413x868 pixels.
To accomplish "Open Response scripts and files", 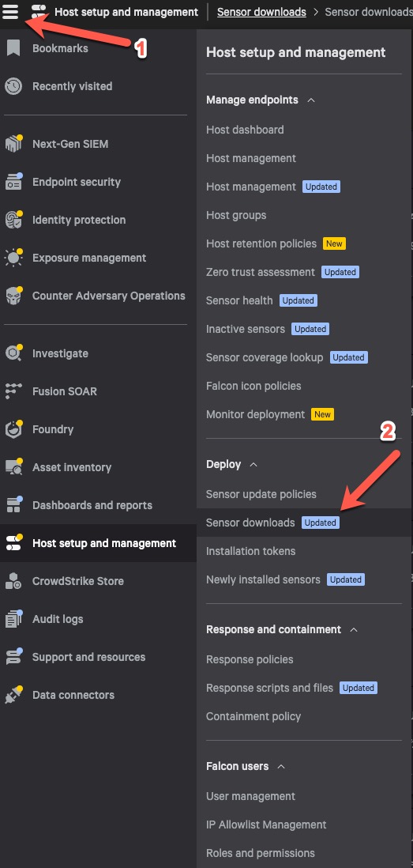I will 269,688.
